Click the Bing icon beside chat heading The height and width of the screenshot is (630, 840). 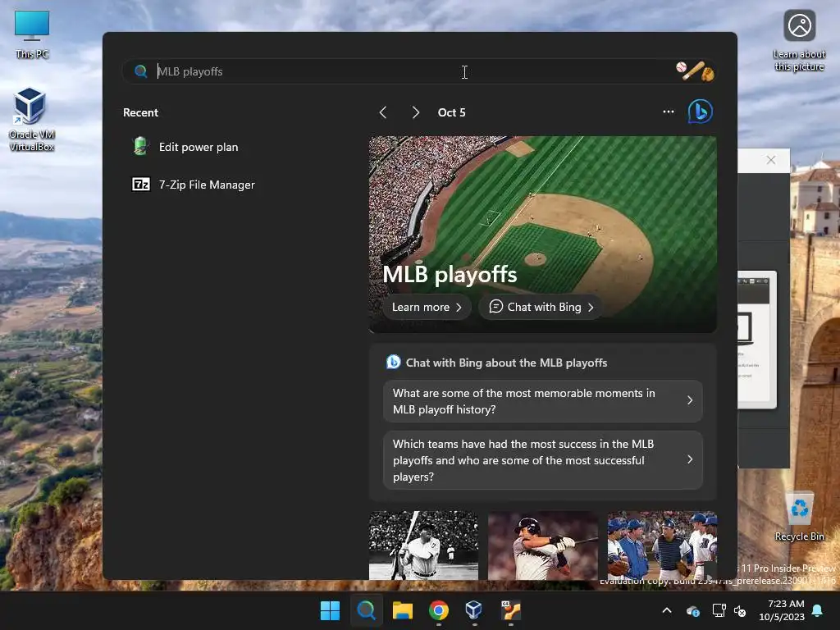click(x=393, y=362)
